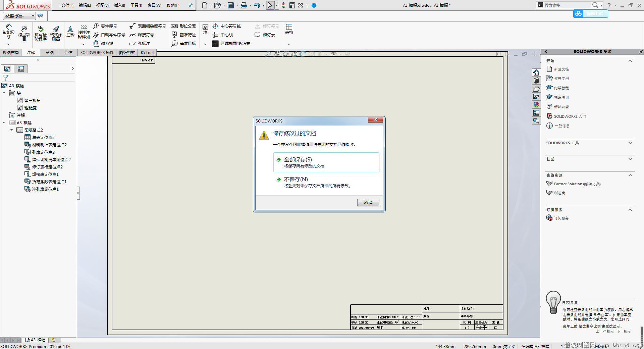Click the Cancel button in dialog
644x349 pixels.
[368, 202]
